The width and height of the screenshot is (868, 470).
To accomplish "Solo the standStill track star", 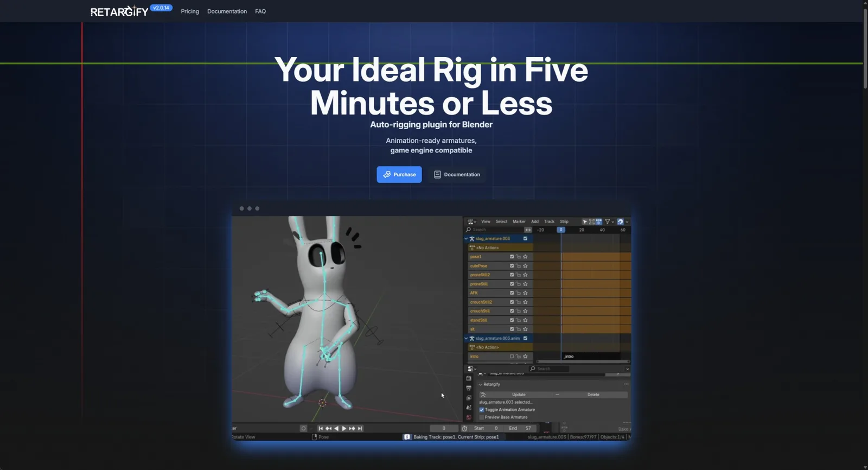I will [525, 320].
